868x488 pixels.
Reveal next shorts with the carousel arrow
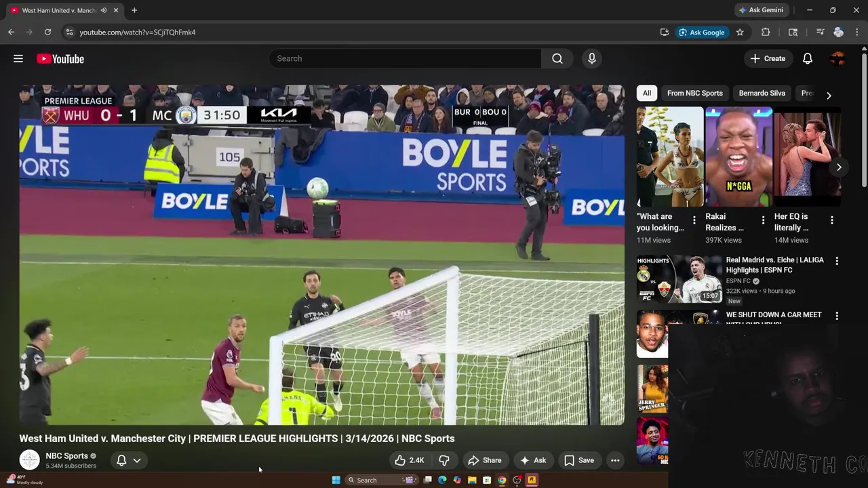coord(839,167)
